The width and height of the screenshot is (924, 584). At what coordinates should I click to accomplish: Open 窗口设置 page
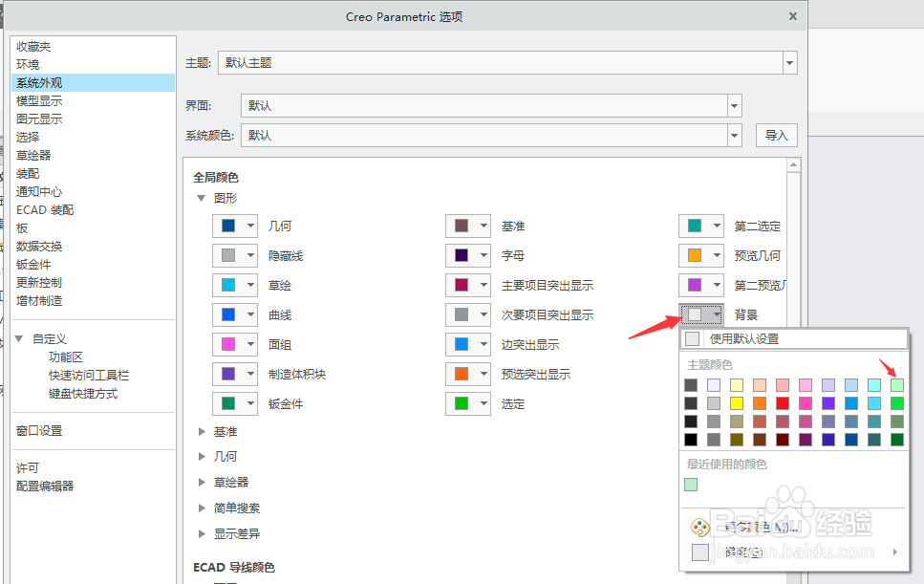(39, 431)
